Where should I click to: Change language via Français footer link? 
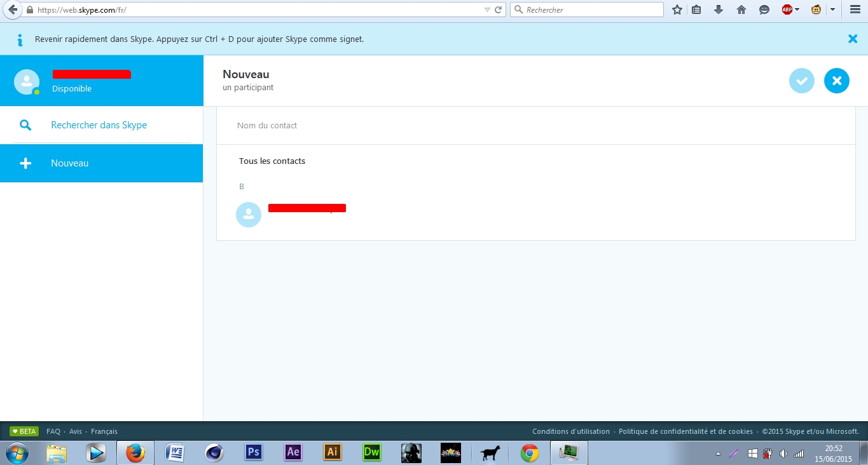[x=104, y=431]
